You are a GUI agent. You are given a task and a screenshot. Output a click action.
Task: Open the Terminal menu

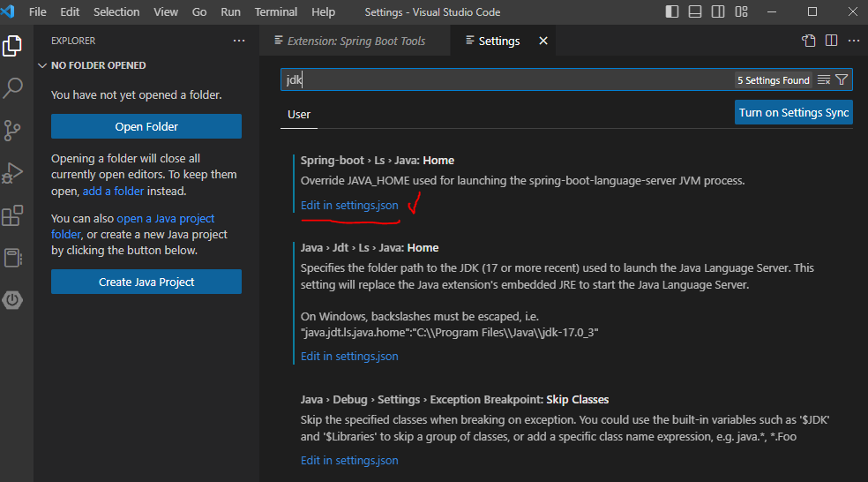[x=276, y=11]
